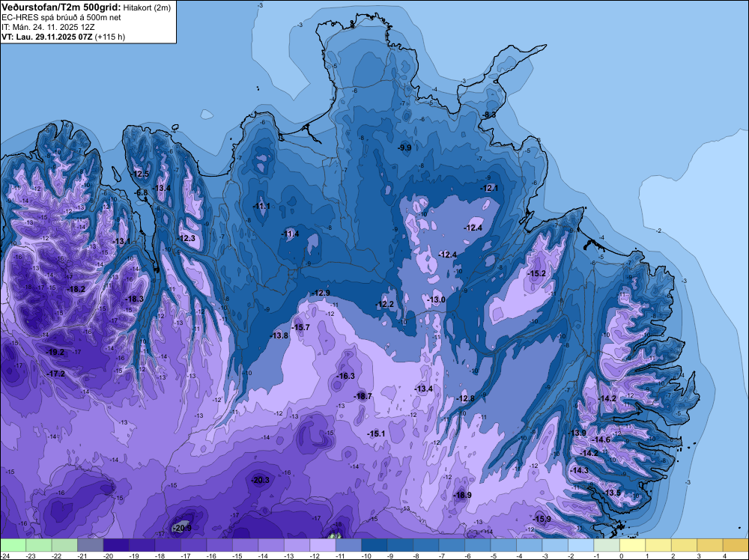Click the pale lilac legend swatch starting at -12
Image resolution: width=749 pixels, height=560 pixels.
coord(322,545)
